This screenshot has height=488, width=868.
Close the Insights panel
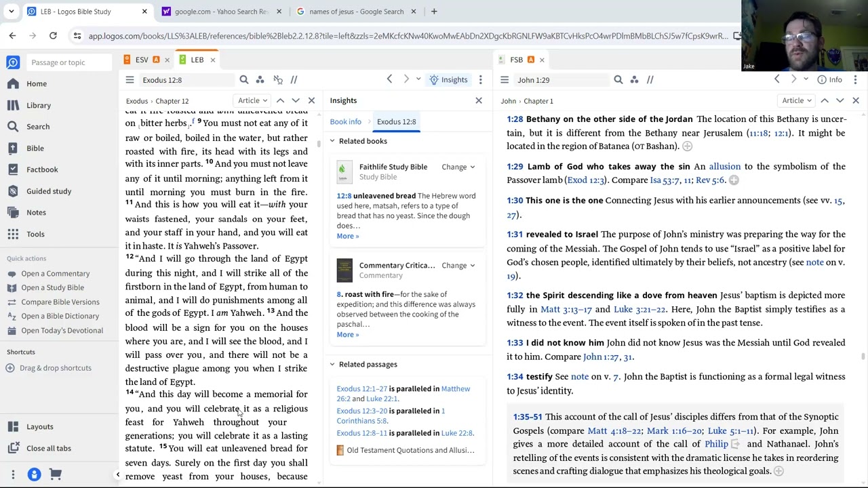tap(479, 101)
